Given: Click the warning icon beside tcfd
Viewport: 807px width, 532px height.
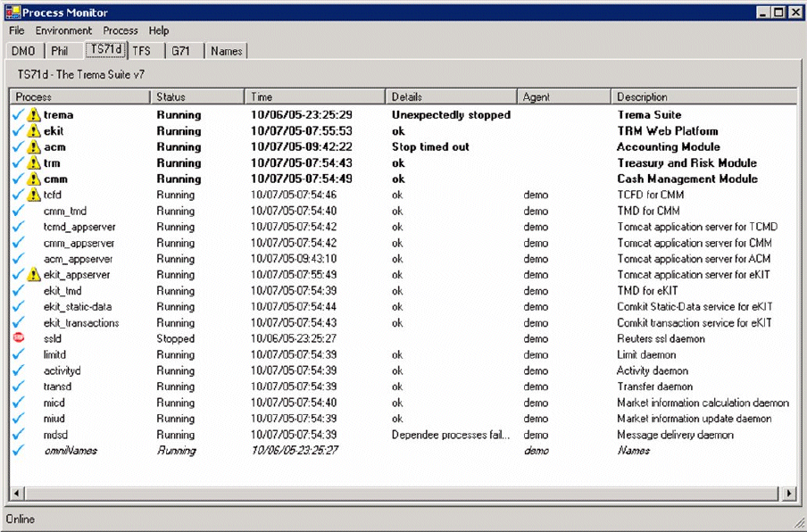Looking at the screenshot, I should pos(34,195).
